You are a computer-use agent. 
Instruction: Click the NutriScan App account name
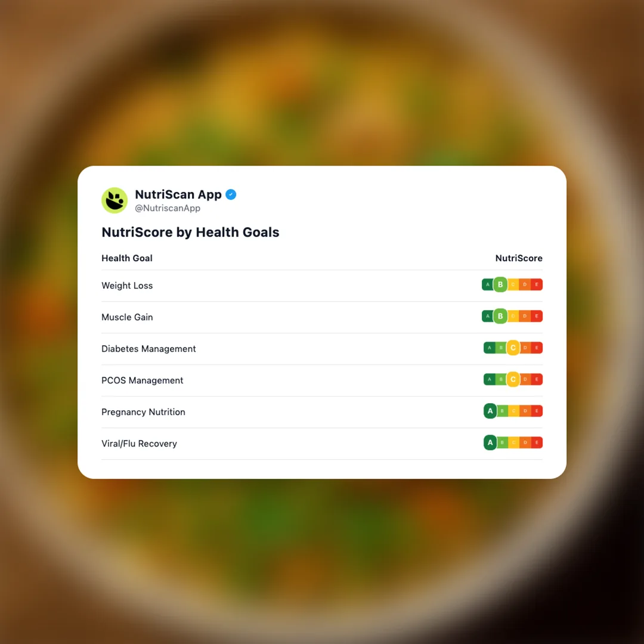(179, 194)
